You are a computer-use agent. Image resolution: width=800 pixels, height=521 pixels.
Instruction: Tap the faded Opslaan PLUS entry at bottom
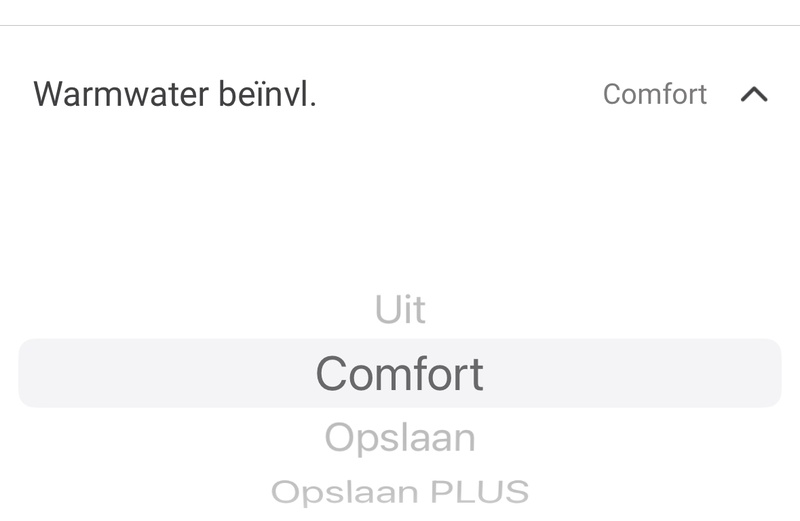tap(400, 492)
